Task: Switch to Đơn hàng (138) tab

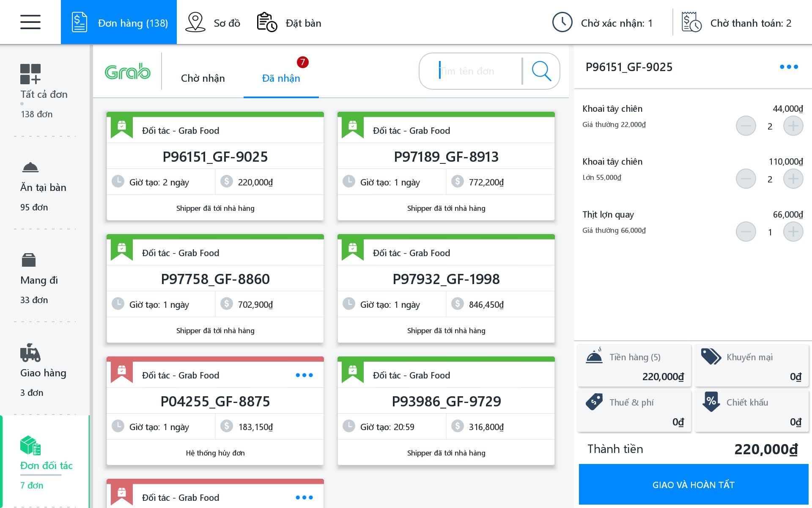Action: [x=119, y=23]
